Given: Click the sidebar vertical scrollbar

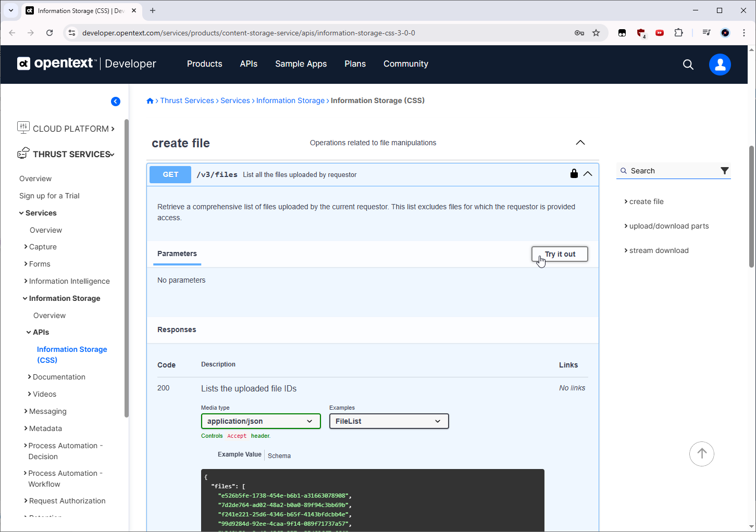Looking at the screenshot, I should coord(127,268).
